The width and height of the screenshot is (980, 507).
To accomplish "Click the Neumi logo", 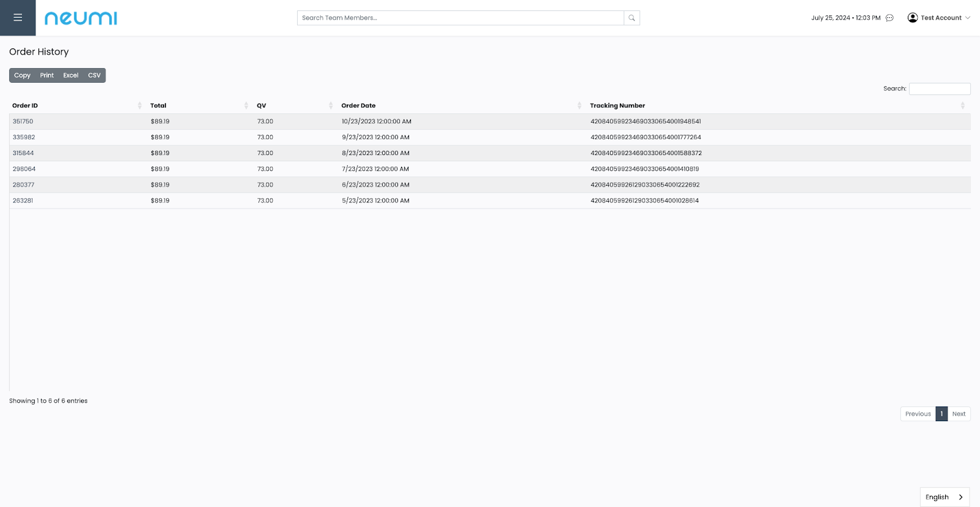I will (x=81, y=18).
